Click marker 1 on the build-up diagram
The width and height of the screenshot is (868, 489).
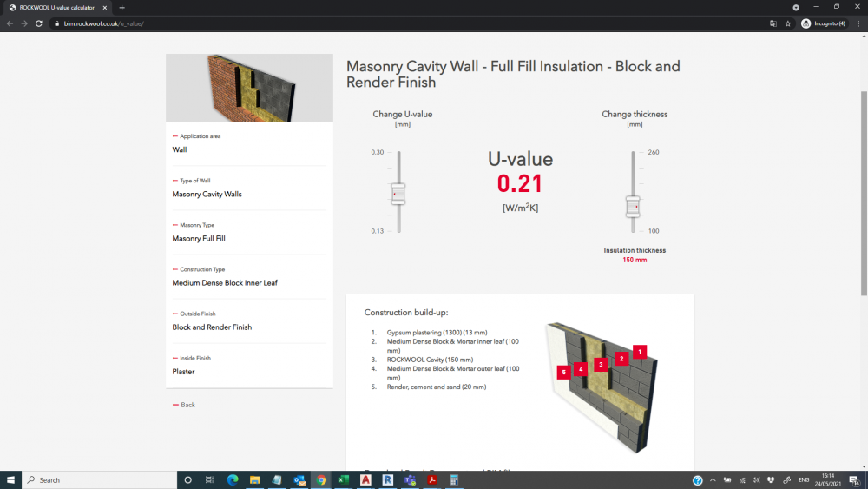click(x=640, y=352)
